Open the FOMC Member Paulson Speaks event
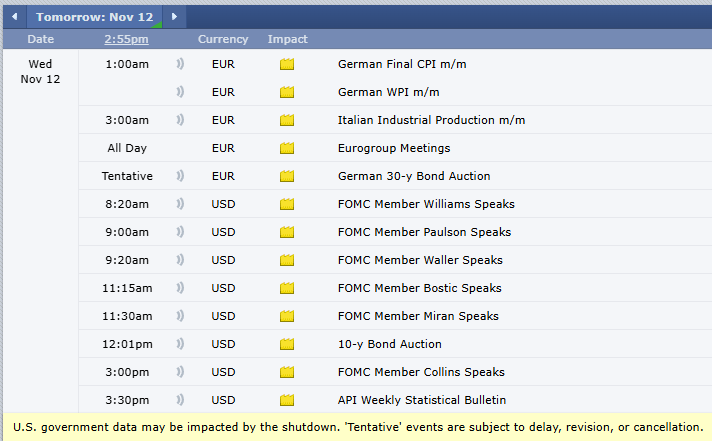Image resolution: width=712 pixels, height=441 pixels. [424, 232]
